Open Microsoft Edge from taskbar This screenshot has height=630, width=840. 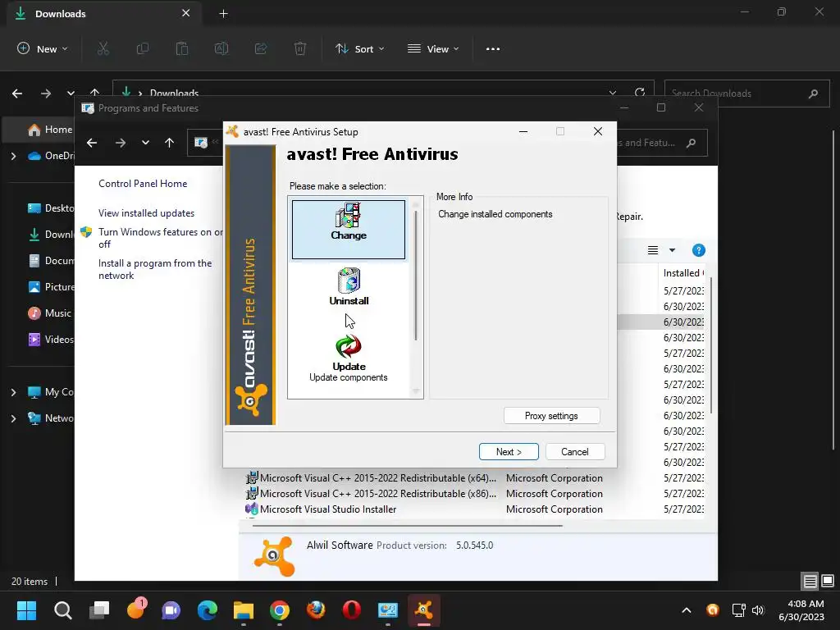[x=208, y=610]
